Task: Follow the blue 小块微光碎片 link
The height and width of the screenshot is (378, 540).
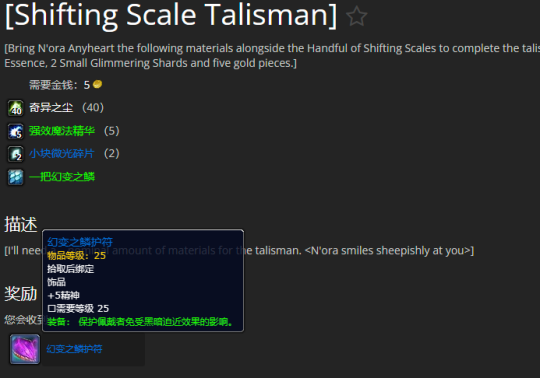Action: [x=62, y=154]
